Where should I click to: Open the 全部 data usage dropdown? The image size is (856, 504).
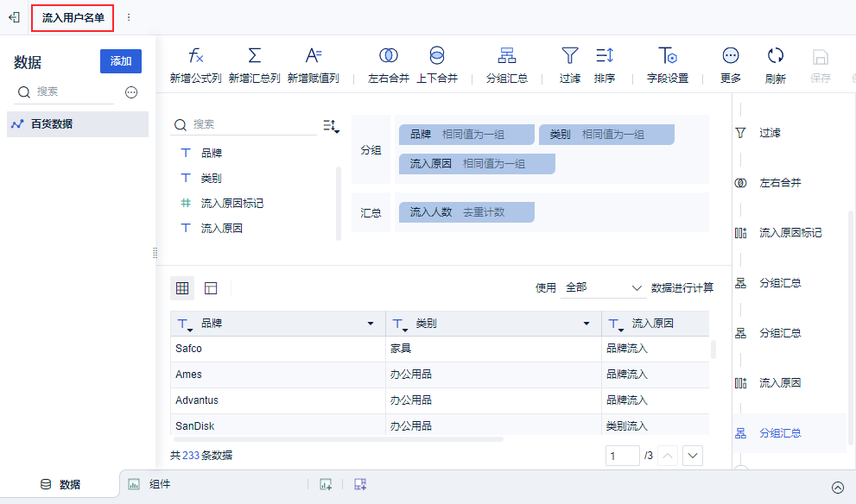[603, 287]
